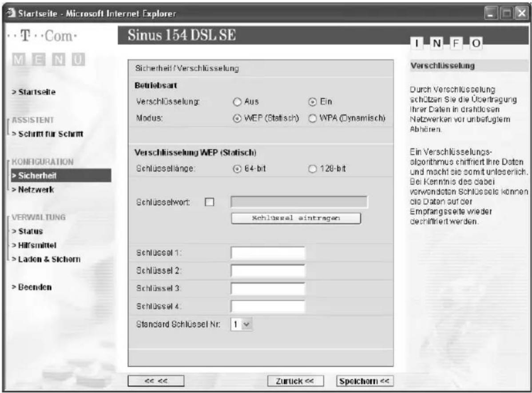532x393 pixels.
Task: Open Startseite in the menu
Action: pyautogui.click(x=34, y=92)
